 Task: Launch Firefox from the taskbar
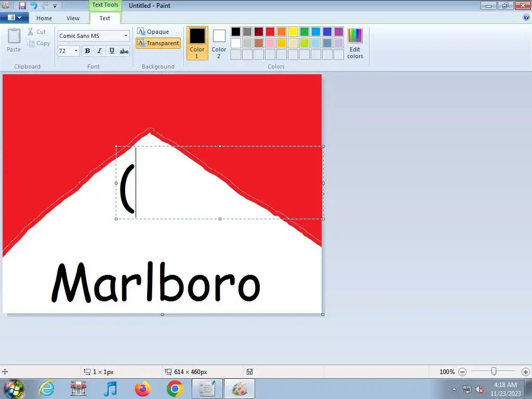(x=142, y=389)
